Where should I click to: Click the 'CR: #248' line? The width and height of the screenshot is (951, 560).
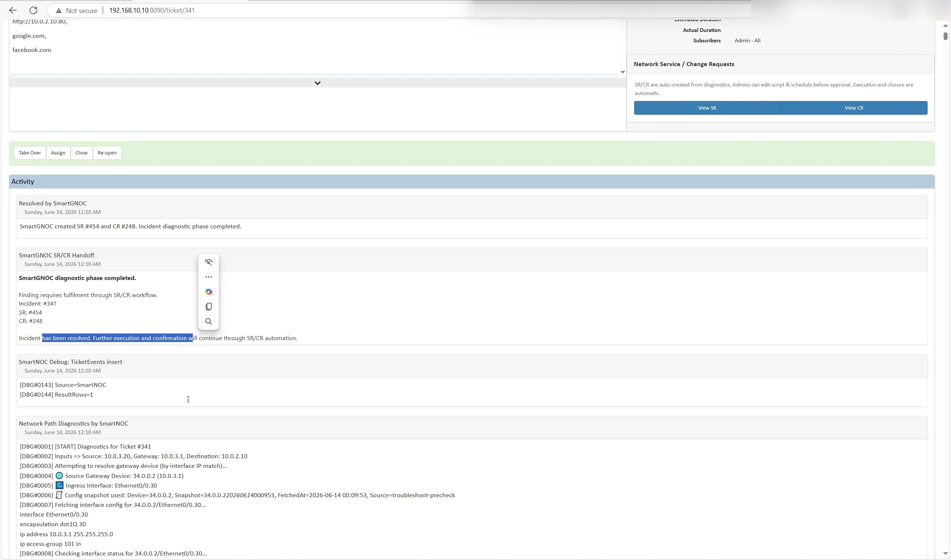pos(30,321)
